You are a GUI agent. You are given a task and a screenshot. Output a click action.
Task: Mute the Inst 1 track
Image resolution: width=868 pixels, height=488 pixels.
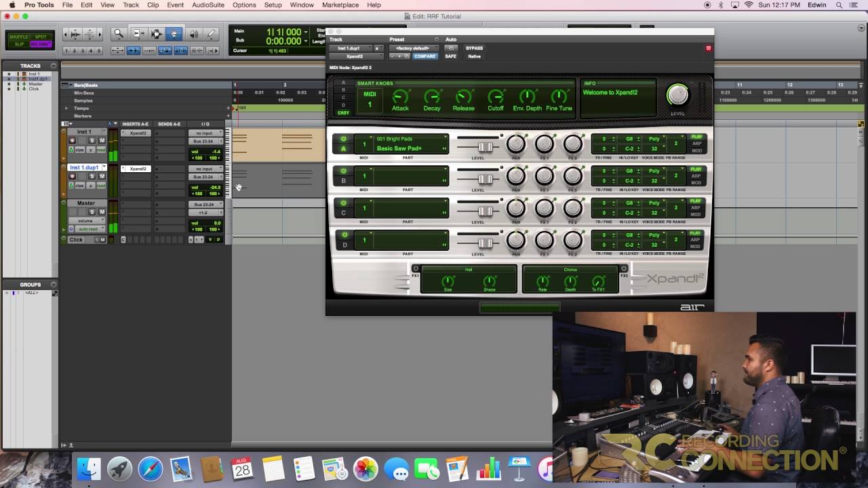(102, 140)
